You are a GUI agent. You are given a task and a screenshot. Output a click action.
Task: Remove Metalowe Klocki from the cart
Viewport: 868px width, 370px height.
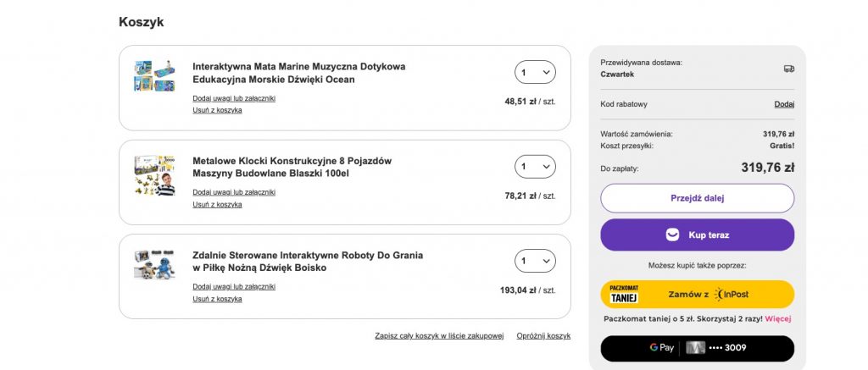tap(217, 204)
